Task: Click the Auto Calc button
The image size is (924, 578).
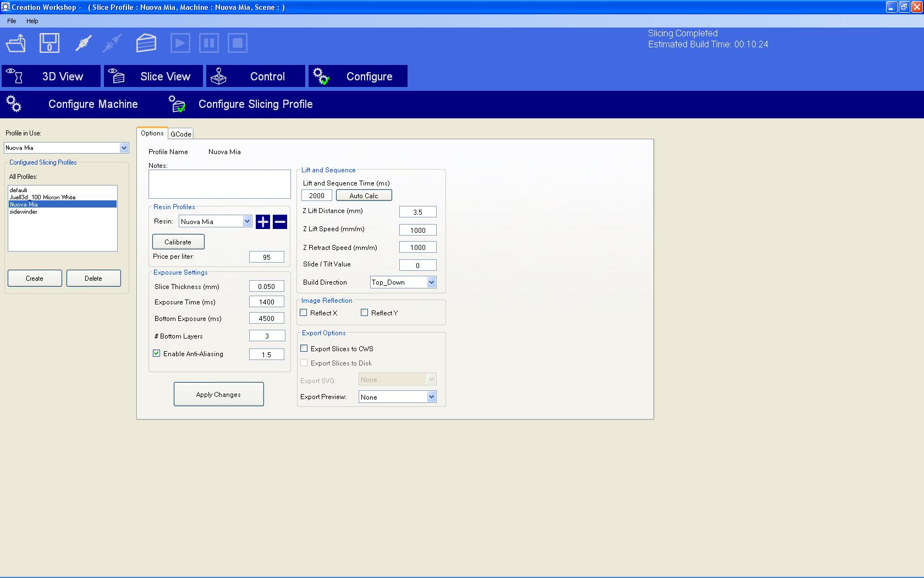Action: (x=364, y=195)
